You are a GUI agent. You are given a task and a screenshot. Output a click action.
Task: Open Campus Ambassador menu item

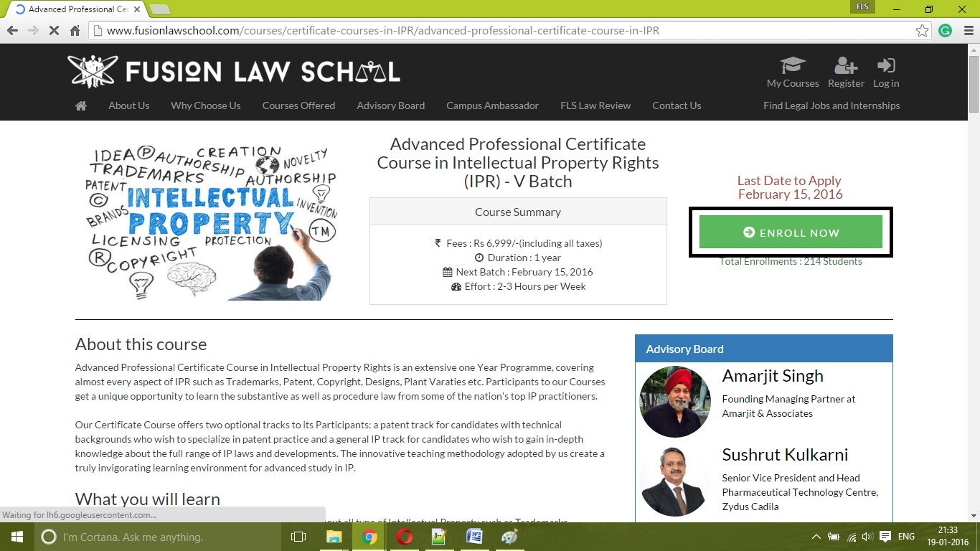click(493, 105)
